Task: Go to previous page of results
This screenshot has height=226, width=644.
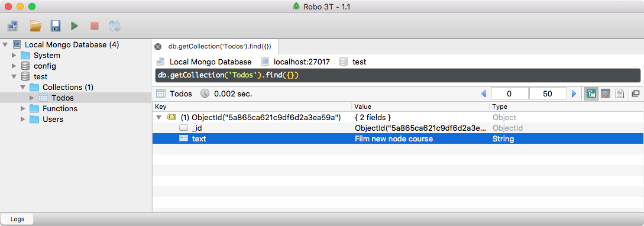Action: 483,93
